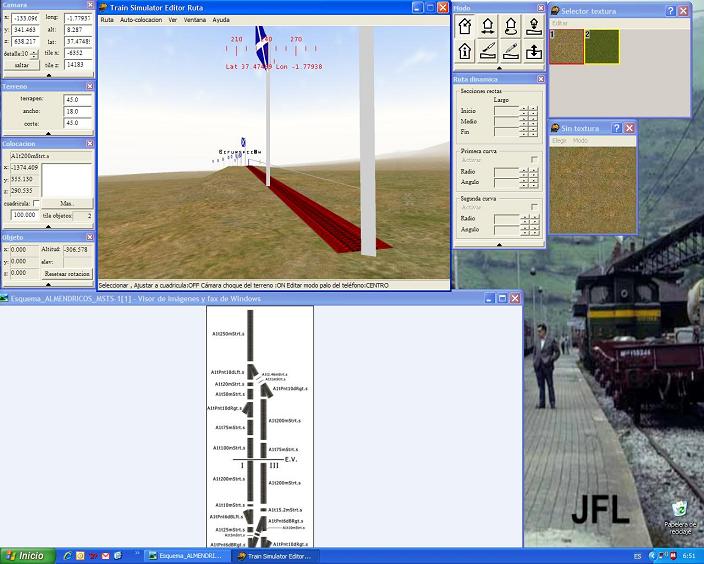Viewport: 704px width, 564px height.
Task: Collapse the Camara panel using bottom arrow
Action: pos(48,76)
